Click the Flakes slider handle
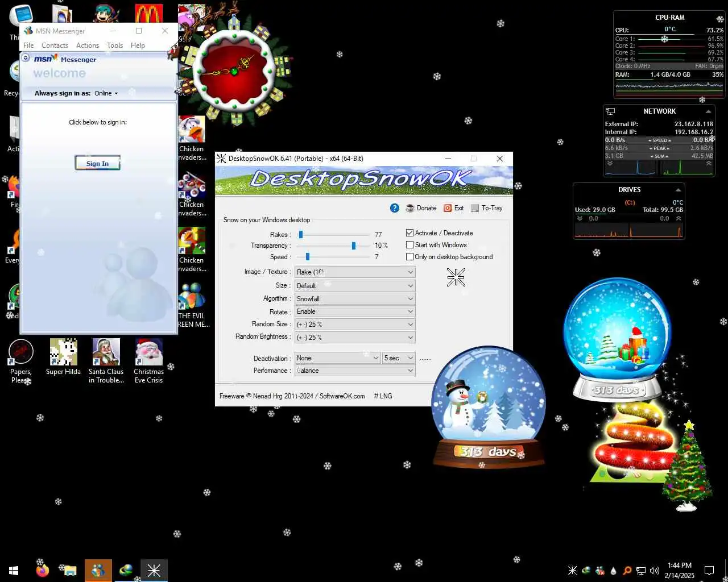The height and width of the screenshot is (582, 728). click(x=301, y=234)
